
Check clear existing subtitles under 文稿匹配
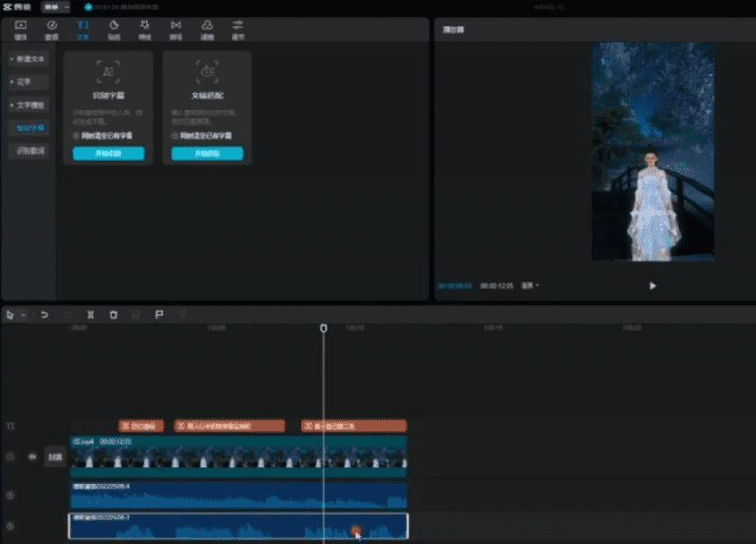pos(175,136)
